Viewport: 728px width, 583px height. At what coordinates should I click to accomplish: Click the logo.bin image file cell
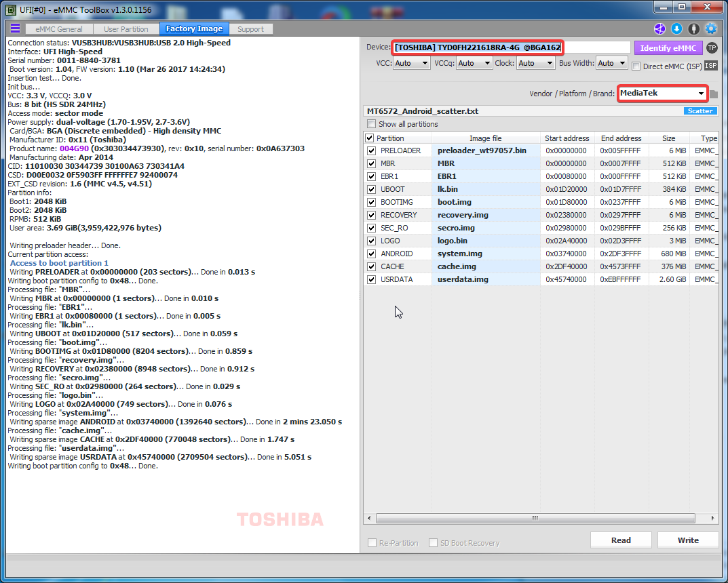486,241
